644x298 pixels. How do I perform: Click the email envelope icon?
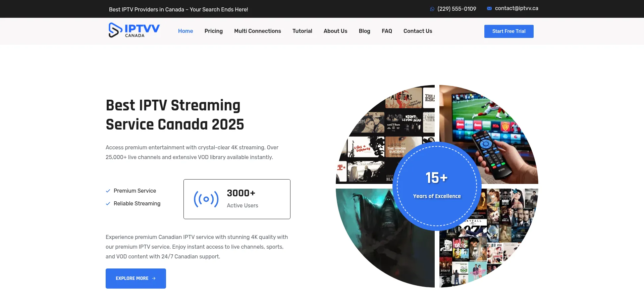click(489, 8)
